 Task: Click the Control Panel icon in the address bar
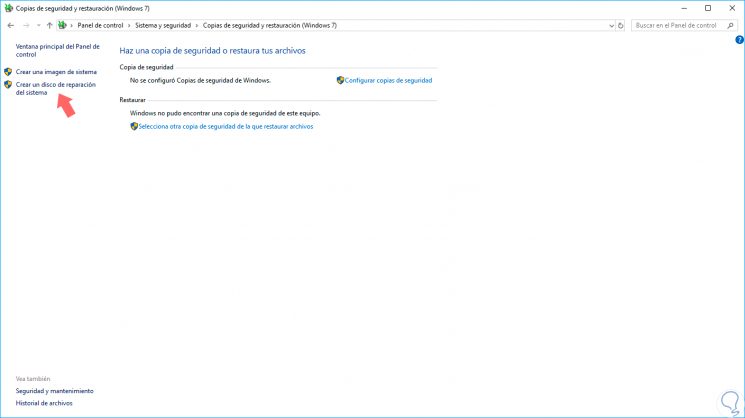pos(62,25)
